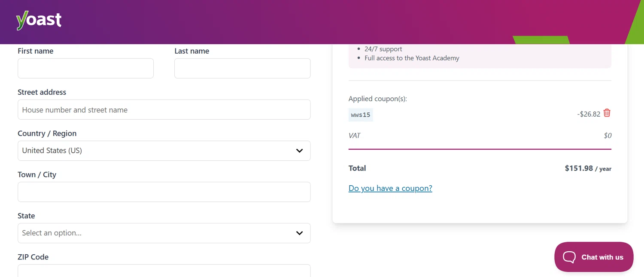Click the VAT label
Viewport: 644px width, 277px height.
pos(355,135)
